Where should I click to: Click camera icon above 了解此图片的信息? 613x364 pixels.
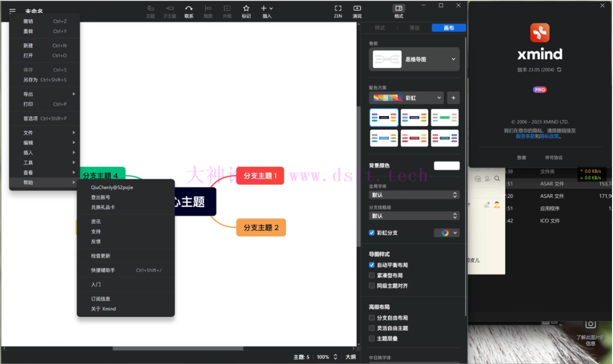point(590,324)
